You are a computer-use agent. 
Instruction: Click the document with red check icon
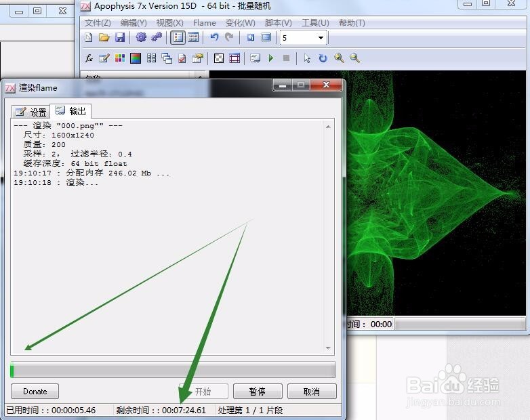[x=182, y=58]
